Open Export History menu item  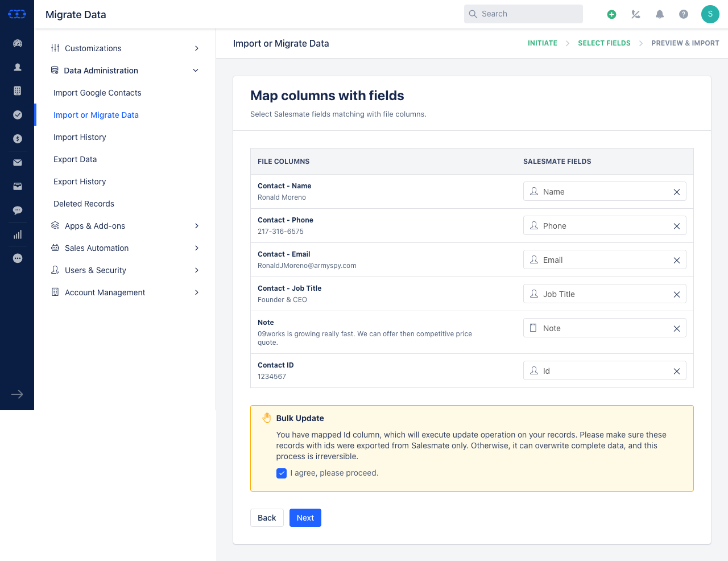click(x=80, y=181)
